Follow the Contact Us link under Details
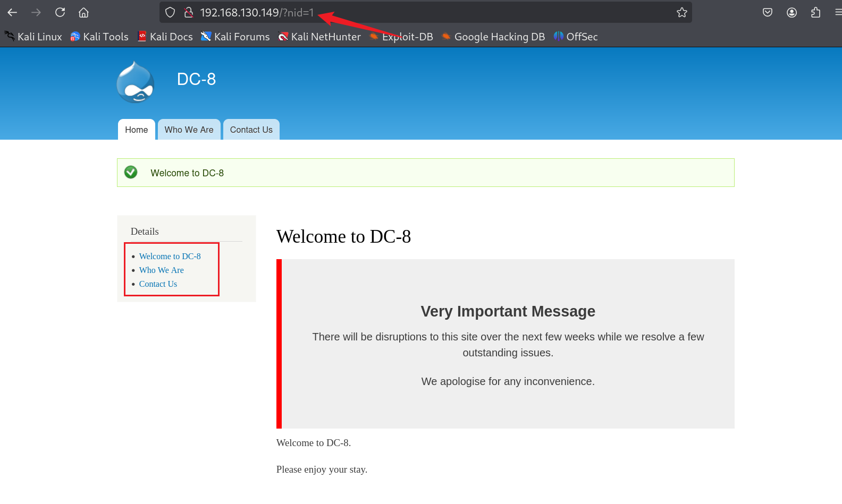This screenshot has width=842, height=504. (158, 284)
